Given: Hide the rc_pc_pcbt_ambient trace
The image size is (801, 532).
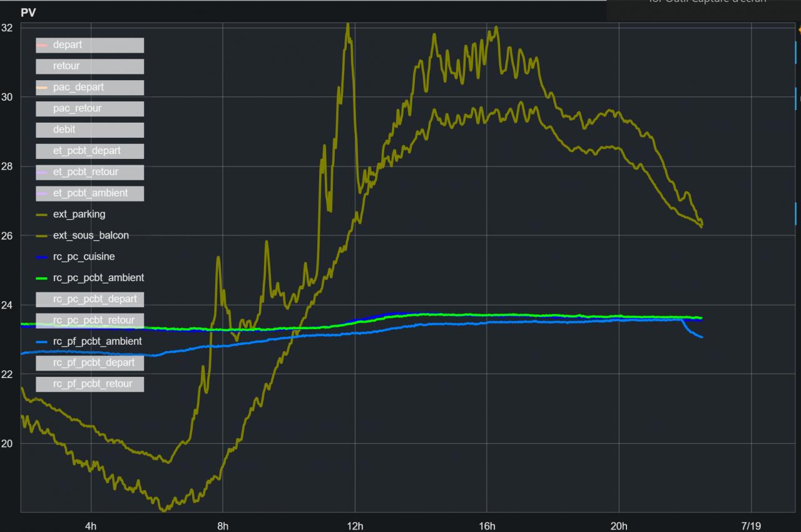Looking at the screenshot, I should click(x=89, y=278).
